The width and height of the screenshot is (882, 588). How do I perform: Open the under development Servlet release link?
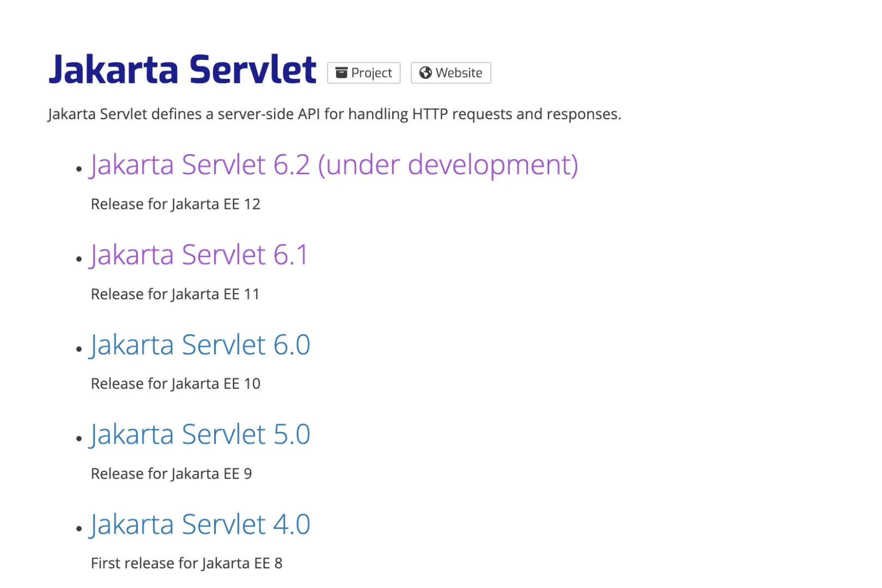[334, 164]
